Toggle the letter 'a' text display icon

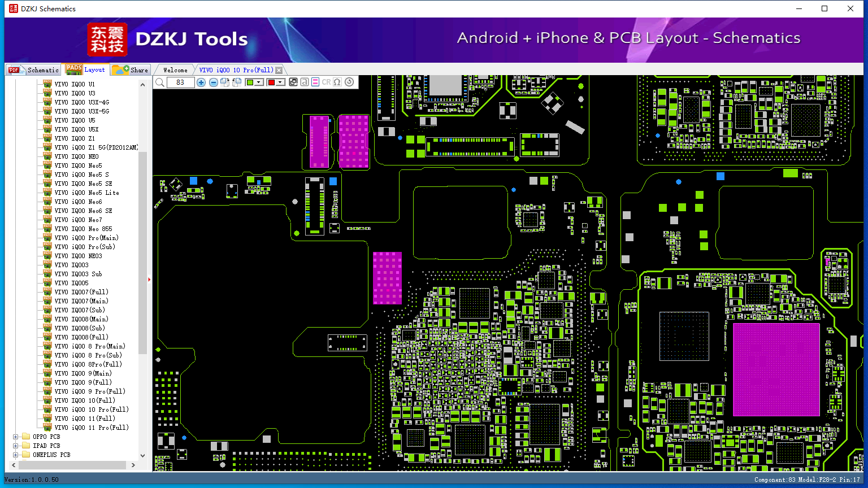pos(304,82)
